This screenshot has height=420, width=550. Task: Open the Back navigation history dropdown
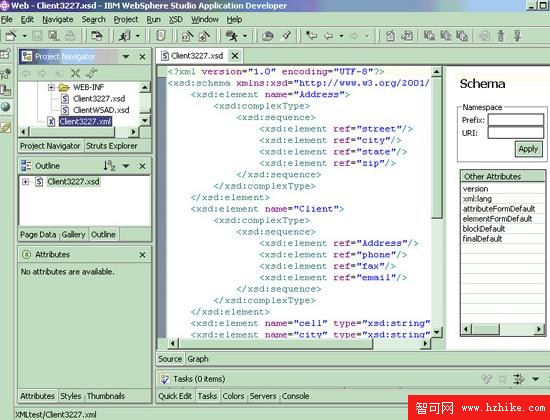pyautogui.click(x=341, y=36)
